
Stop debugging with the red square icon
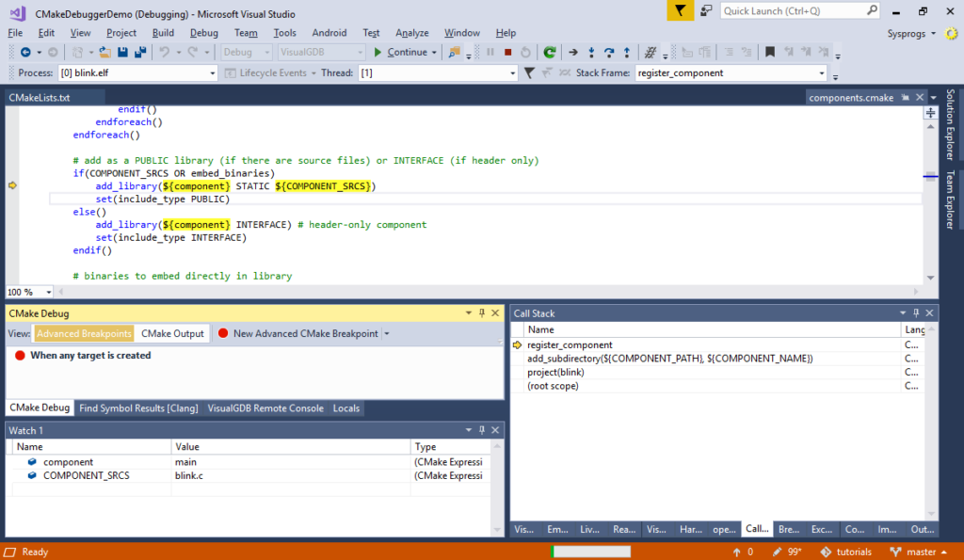[508, 53]
